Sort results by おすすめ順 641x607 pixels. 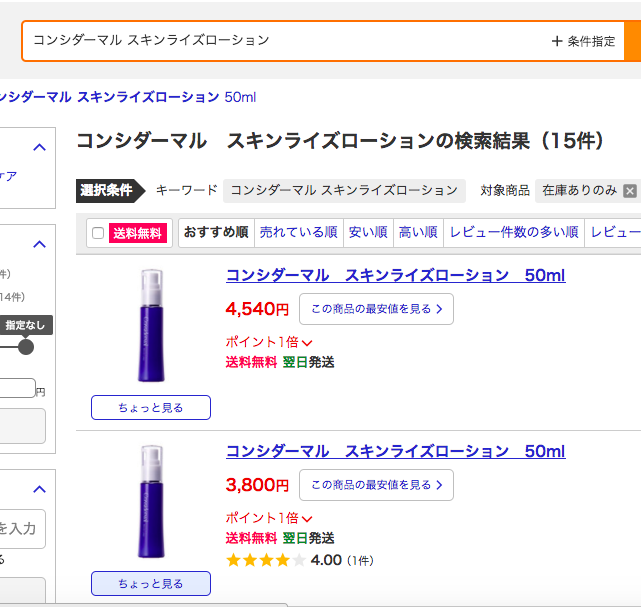pyautogui.click(x=216, y=233)
